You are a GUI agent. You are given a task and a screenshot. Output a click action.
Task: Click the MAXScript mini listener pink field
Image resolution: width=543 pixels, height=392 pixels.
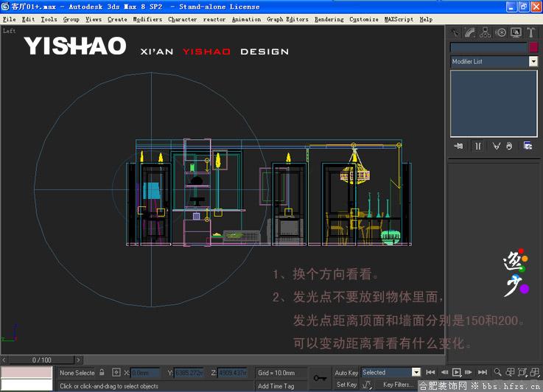pos(27,373)
